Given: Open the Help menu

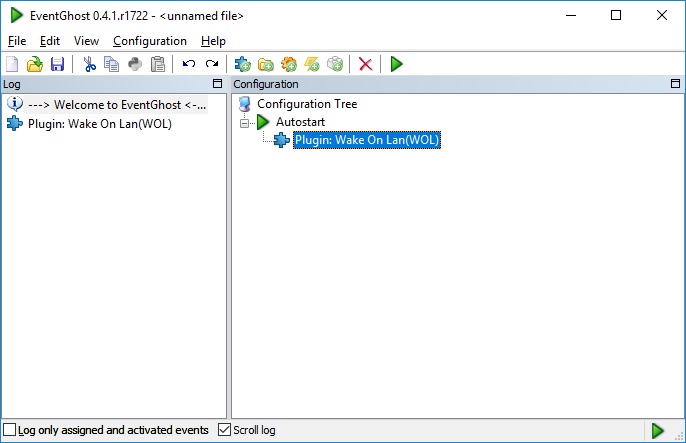Looking at the screenshot, I should pyautogui.click(x=213, y=41).
